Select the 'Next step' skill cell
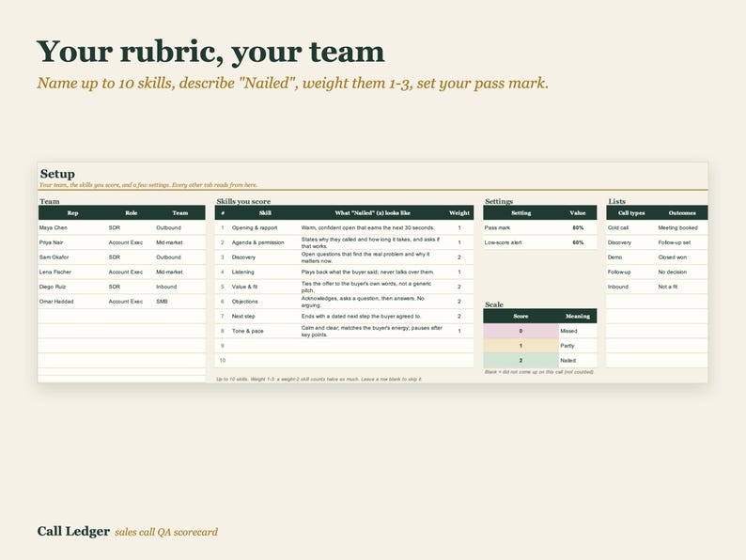 (x=265, y=317)
